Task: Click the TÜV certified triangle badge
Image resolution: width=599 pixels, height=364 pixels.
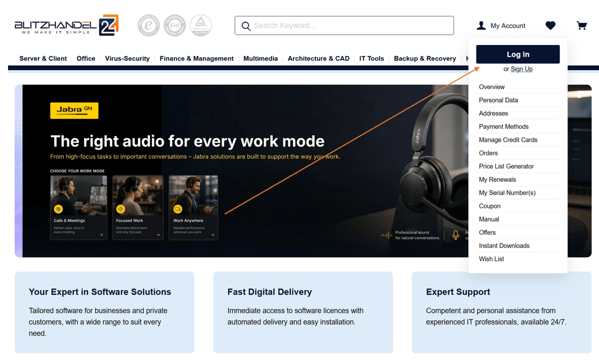Action: [x=201, y=26]
